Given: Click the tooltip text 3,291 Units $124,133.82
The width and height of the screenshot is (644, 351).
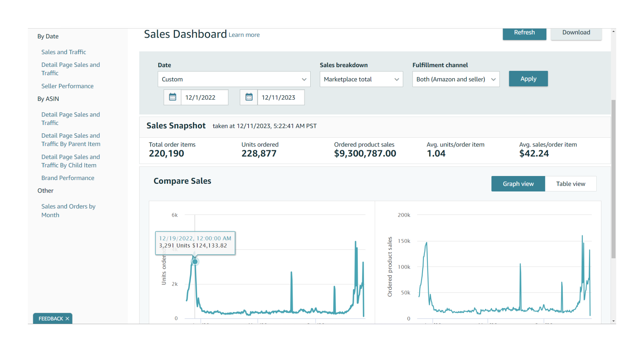Looking at the screenshot, I should [193, 246].
